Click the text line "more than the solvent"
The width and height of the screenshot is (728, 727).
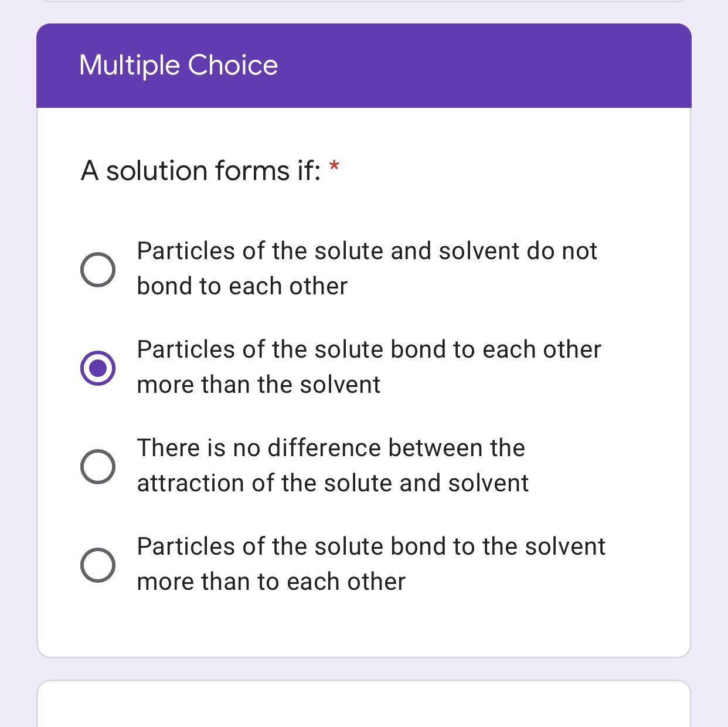[x=258, y=385]
